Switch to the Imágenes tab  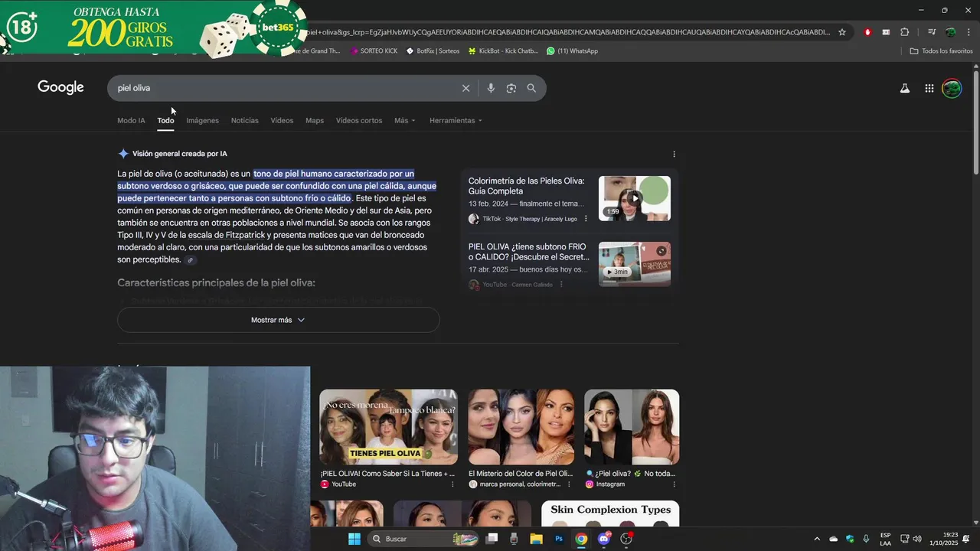point(202,121)
